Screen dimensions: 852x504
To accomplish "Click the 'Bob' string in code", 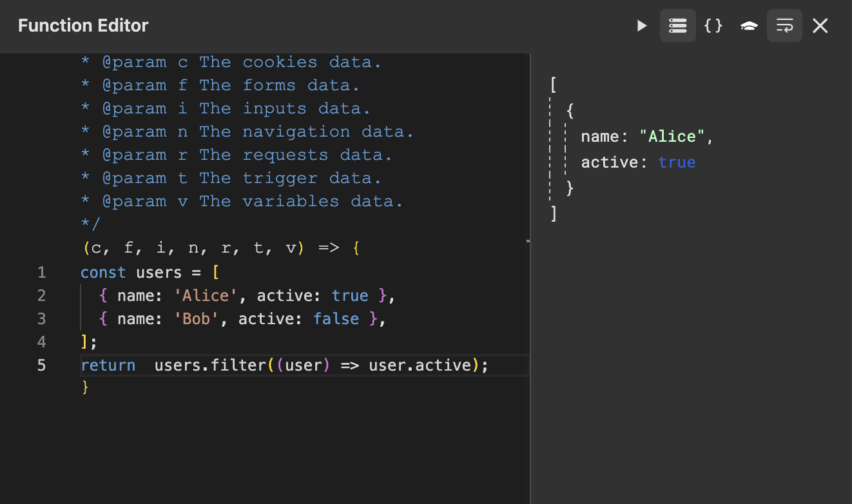I will (197, 319).
